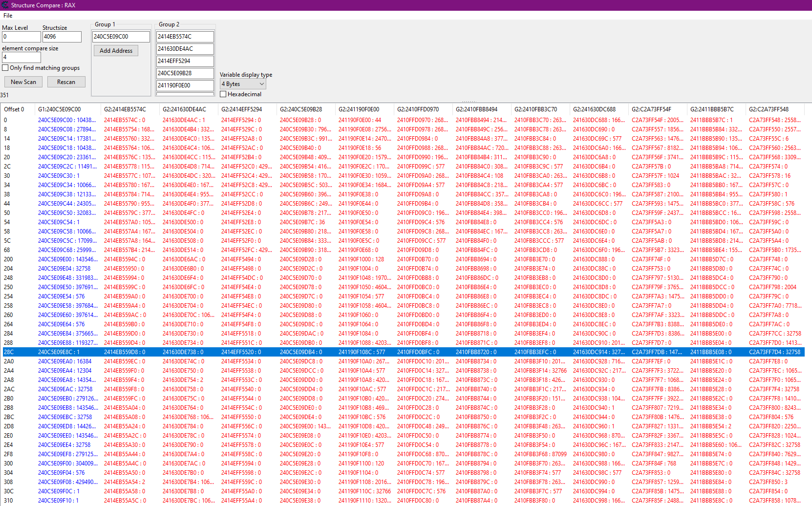This screenshot has width=812, height=506.
Task: Click column header G2:2410FFD0970
Action: click(x=418, y=109)
